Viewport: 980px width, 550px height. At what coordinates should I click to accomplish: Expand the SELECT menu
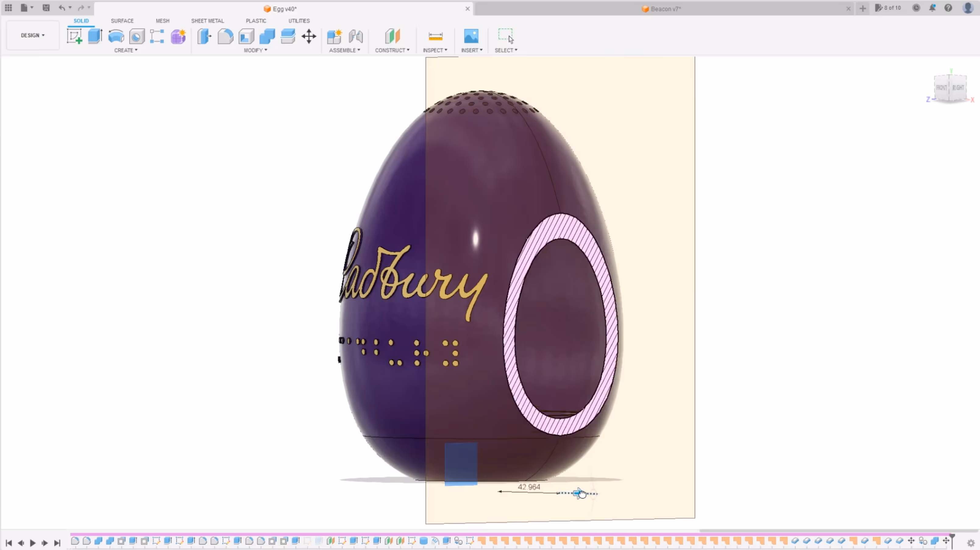coord(506,50)
